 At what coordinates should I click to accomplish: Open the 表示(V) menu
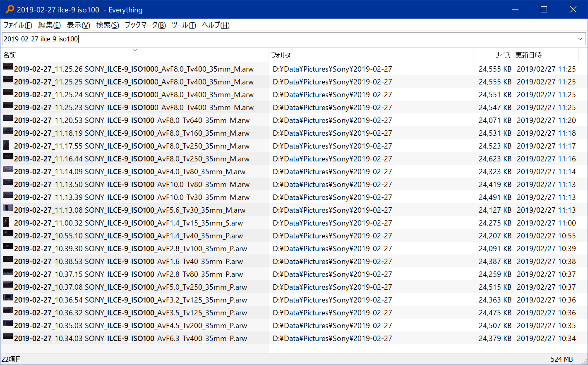(78, 25)
